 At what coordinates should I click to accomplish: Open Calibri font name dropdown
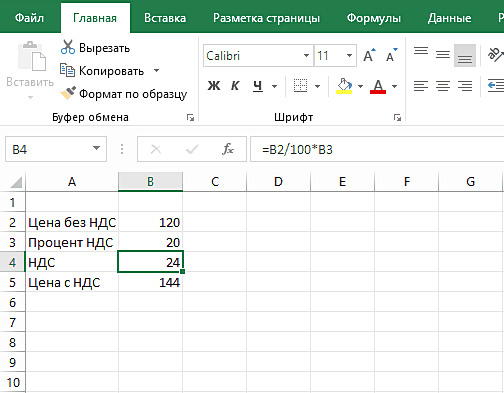click(306, 55)
